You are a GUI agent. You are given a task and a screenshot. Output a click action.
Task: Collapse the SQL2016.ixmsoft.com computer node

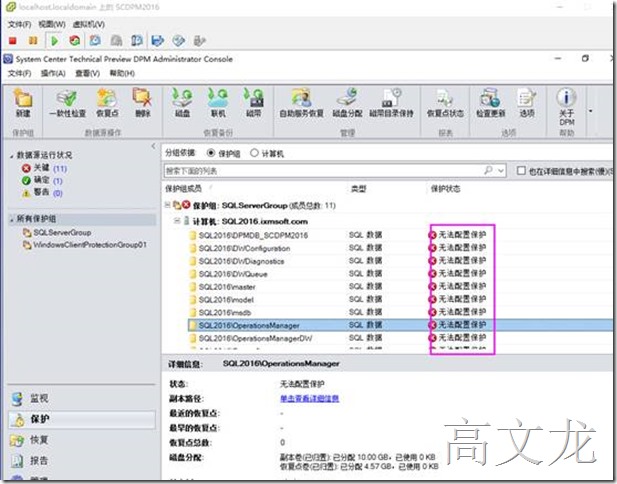pyautogui.click(x=177, y=221)
